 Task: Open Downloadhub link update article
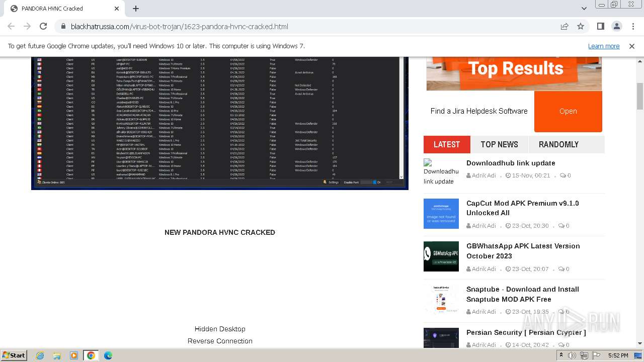[511, 163]
